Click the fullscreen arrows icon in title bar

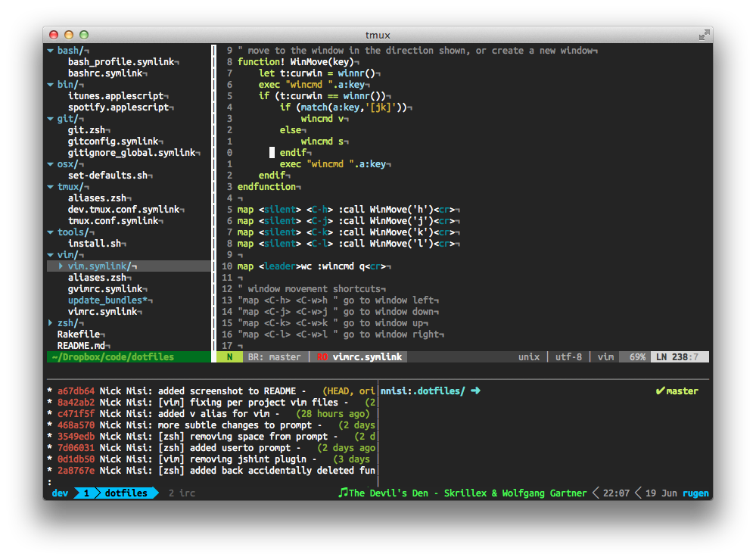click(705, 35)
